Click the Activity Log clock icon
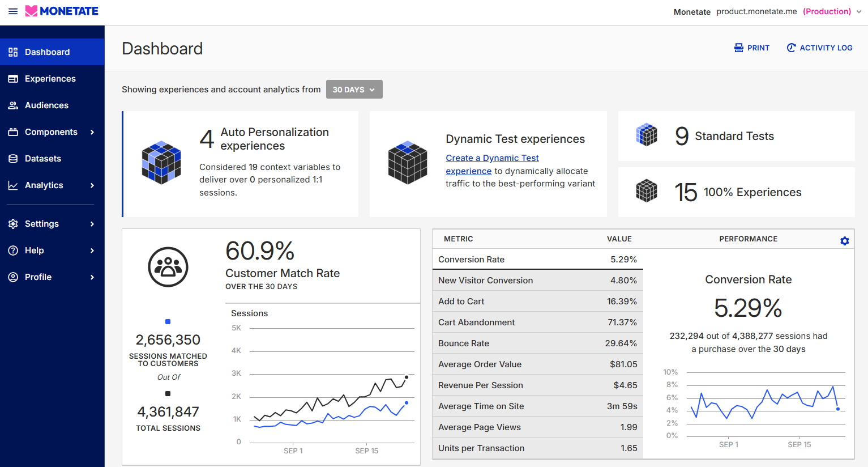 [x=792, y=48]
